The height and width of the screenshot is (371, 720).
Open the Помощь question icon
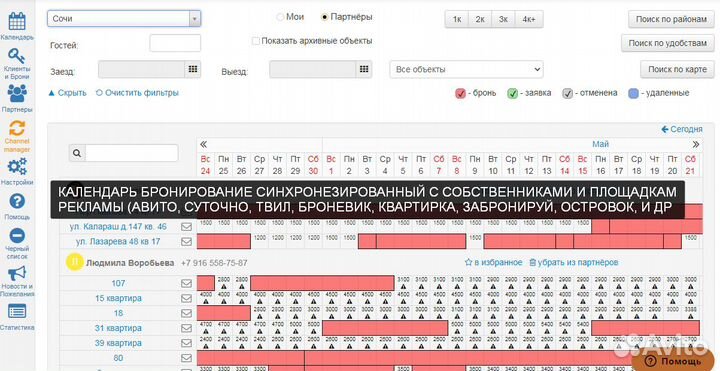[x=17, y=201]
